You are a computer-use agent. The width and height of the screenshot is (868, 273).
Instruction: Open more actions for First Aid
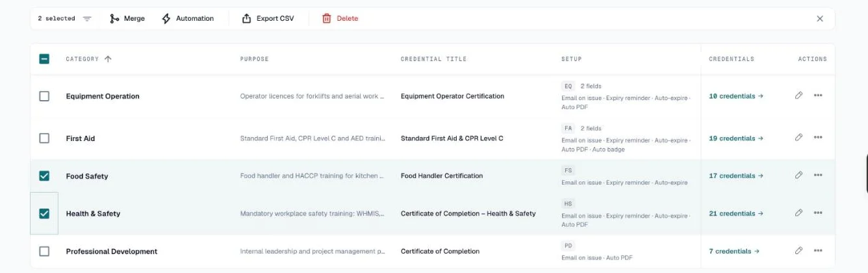click(818, 138)
